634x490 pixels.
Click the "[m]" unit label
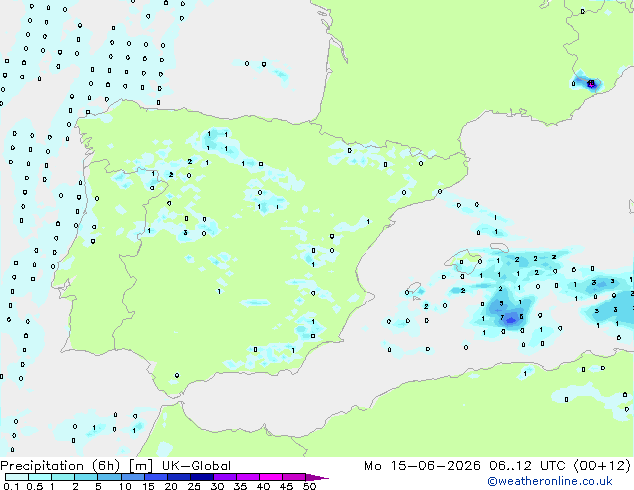point(140,466)
